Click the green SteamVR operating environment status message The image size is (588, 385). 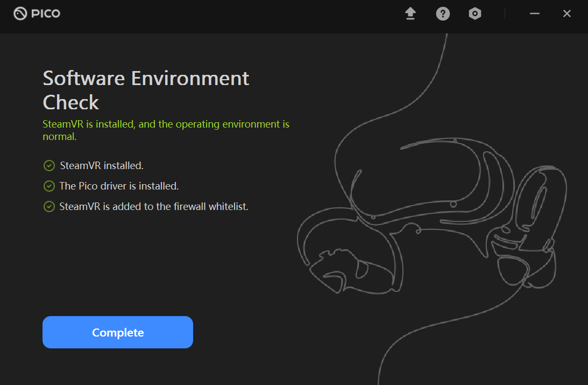point(166,130)
